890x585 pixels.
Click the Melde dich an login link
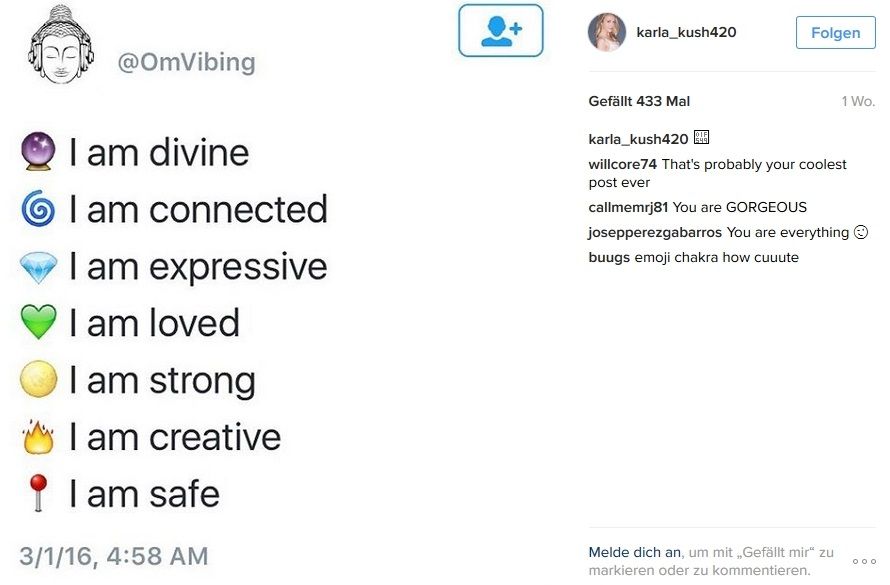pyautogui.click(x=634, y=552)
